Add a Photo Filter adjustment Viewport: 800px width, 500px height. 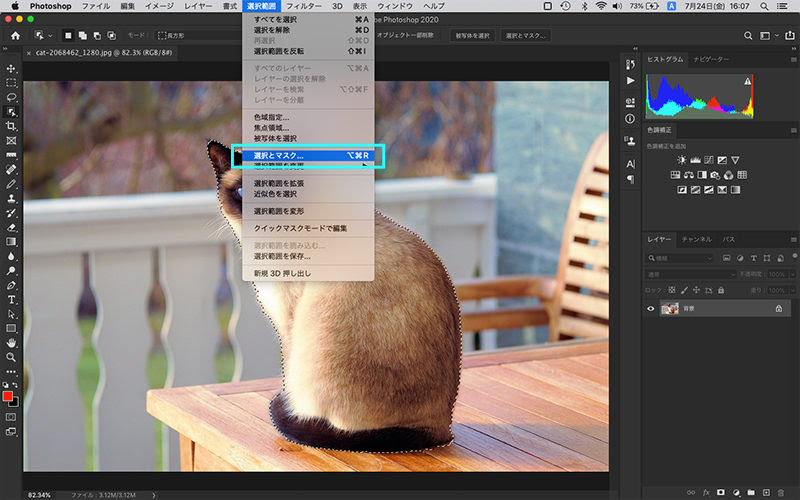(715, 175)
